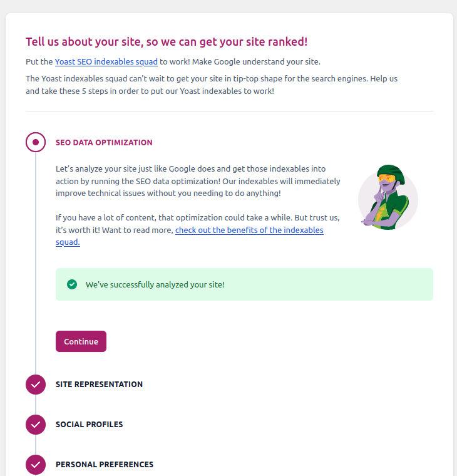This screenshot has height=476, width=457.
Task: Click the Social Profiles checkmark circle
Action: 36,425
